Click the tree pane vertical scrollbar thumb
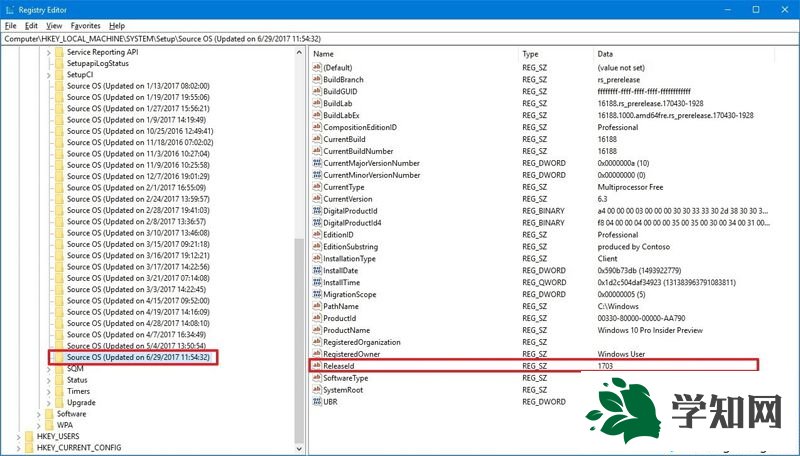The height and width of the screenshot is (456, 800). pyautogui.click(x=299, y=341)
